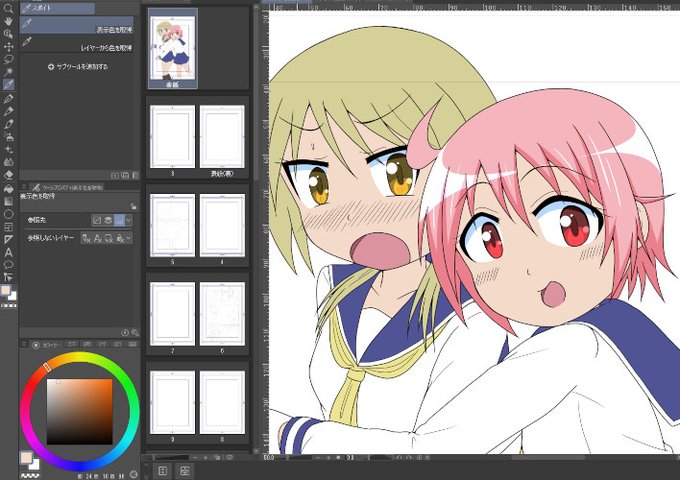The height and width of the screenshot is (480, 680).
Task: Toggle exclude editing layer option
Action: click(x=109, y=238)
